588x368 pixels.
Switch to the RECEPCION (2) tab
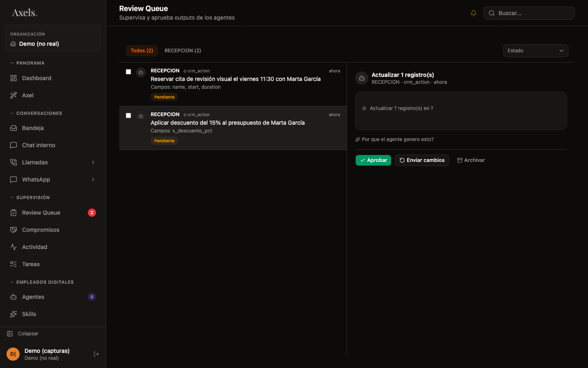coord(183,51)
